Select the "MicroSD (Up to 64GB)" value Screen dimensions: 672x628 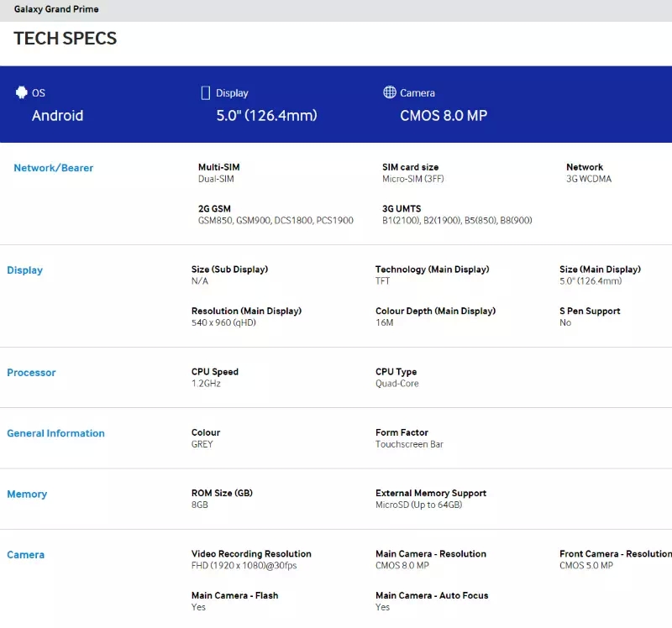[418, 505]
